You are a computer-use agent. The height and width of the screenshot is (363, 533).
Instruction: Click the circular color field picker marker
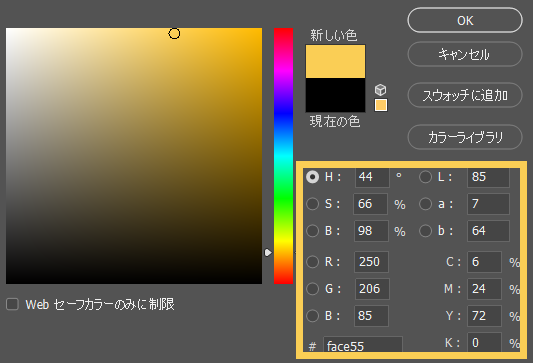[x=174, y=34]
